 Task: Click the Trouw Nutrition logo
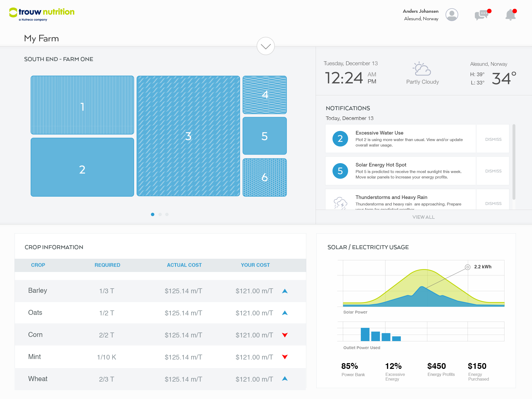pos(42,14)
